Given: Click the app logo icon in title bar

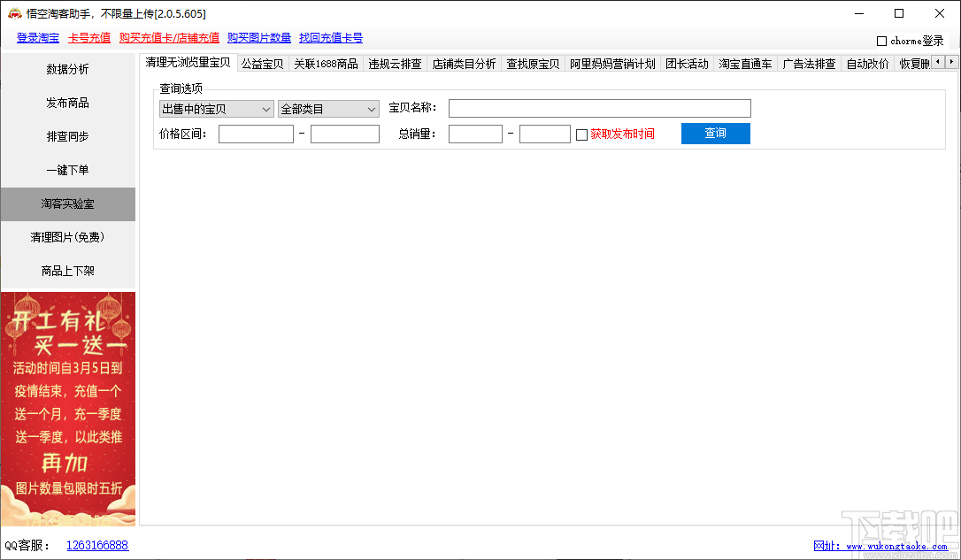Looking at the screenshot, I should [x=14, y=13].
